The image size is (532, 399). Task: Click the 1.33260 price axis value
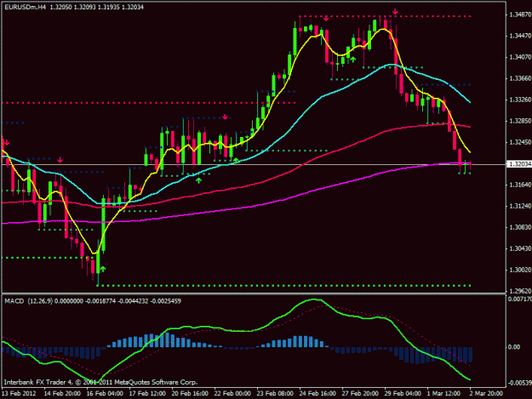click(x=520, y=100)
